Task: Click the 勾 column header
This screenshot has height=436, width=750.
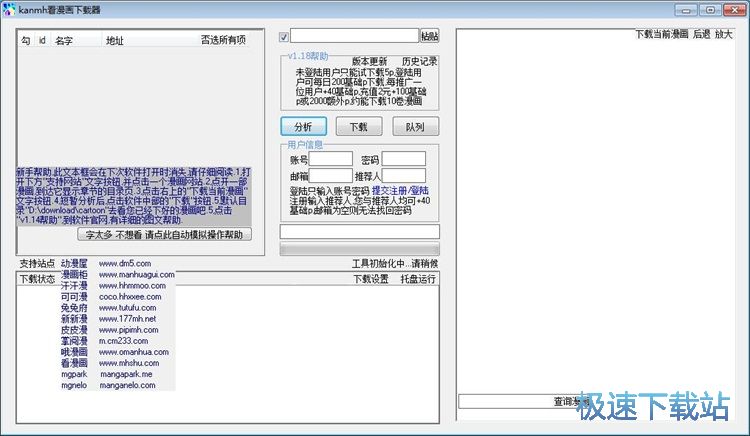Action: coord(25,41)
